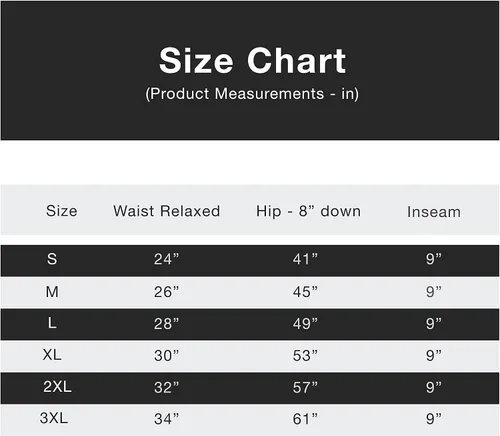Click the Size Chart title
This screenshot has height=436, width=500.
252,61
